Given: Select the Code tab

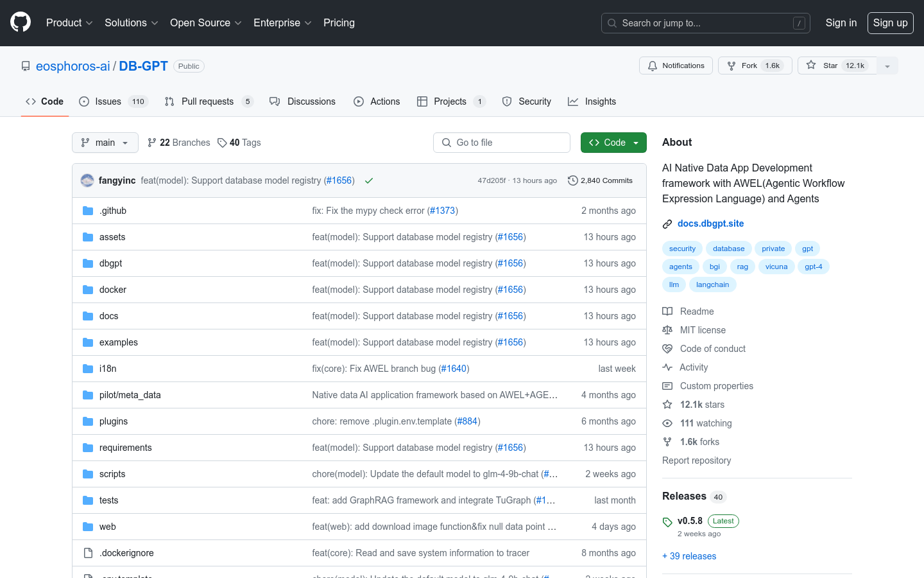Looking at the screenshot, I should point(45,101).
